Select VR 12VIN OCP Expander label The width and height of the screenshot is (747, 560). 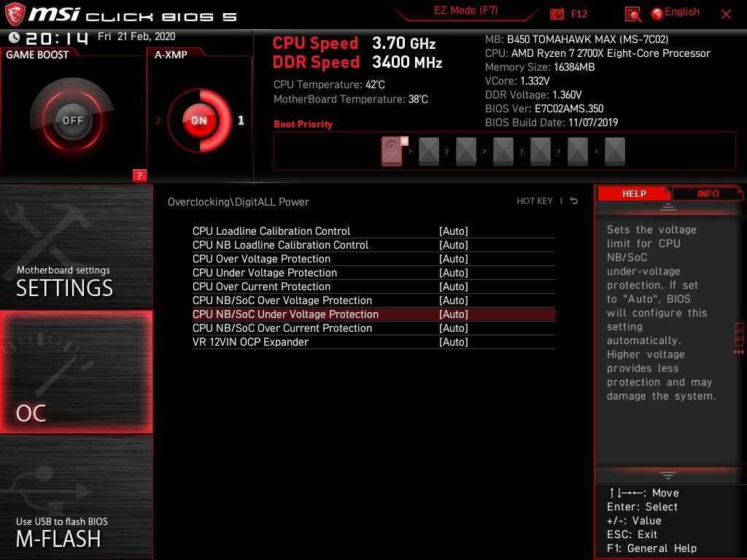click(x=250, y=341)
